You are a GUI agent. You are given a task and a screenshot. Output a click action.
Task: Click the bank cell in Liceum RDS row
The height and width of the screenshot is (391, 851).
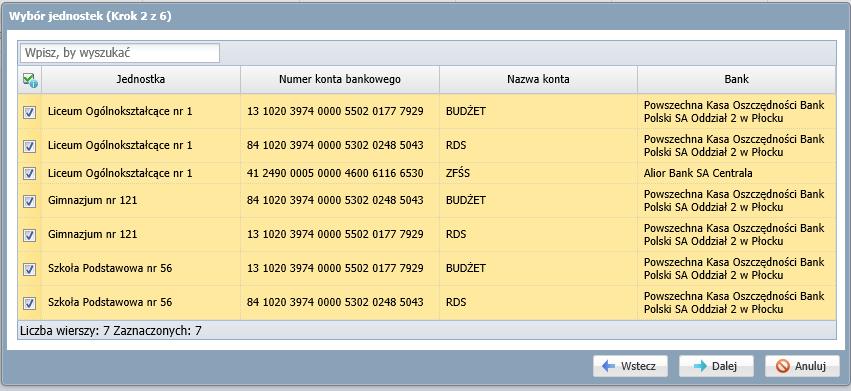[736, 146]
